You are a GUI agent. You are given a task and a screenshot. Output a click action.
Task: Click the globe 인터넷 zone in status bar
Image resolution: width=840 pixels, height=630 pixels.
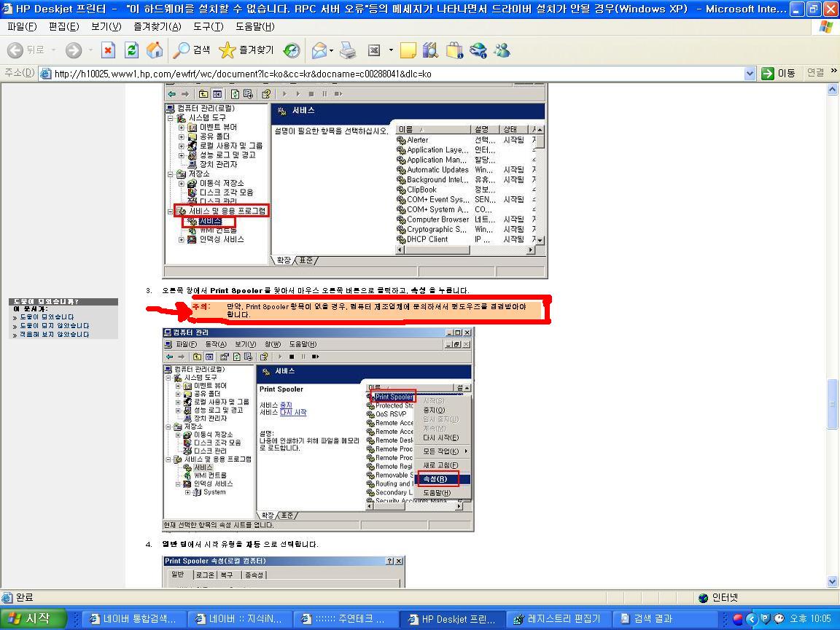(717, 597)
